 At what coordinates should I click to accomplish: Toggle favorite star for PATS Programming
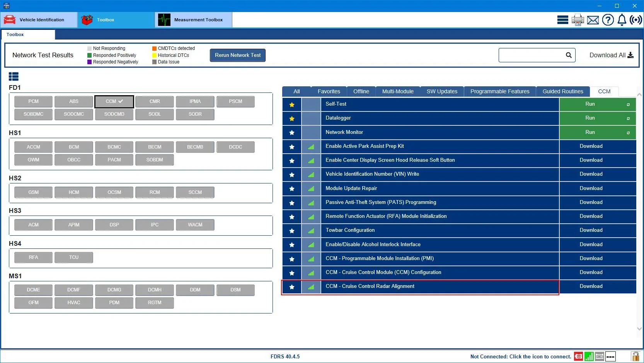coord(292,203)
